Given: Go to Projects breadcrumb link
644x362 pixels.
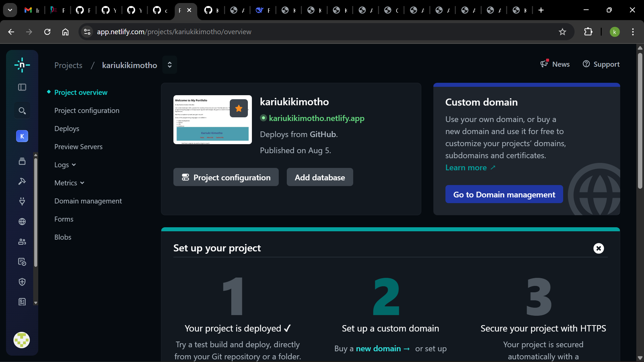Looking at the screenshot, I should (68, 65).
